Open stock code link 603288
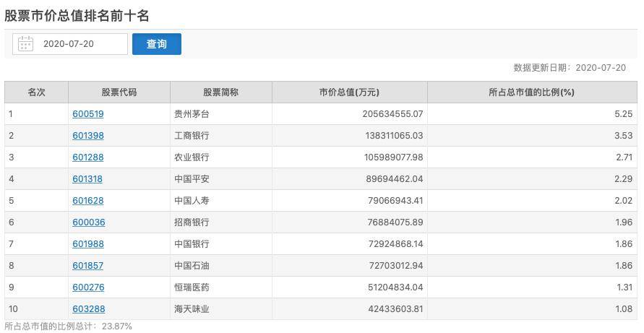644x333 pixels. pyautogui.click(x=88, y=309)
